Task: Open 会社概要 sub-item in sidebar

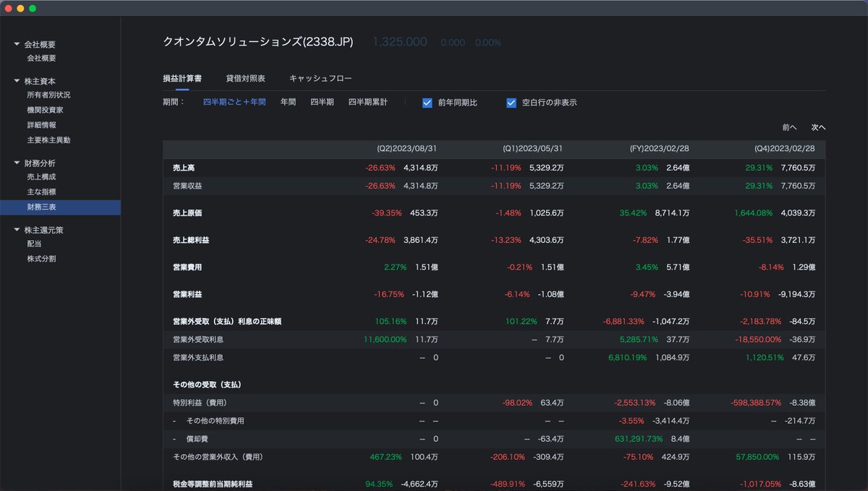Action: [x=41, y=59]
